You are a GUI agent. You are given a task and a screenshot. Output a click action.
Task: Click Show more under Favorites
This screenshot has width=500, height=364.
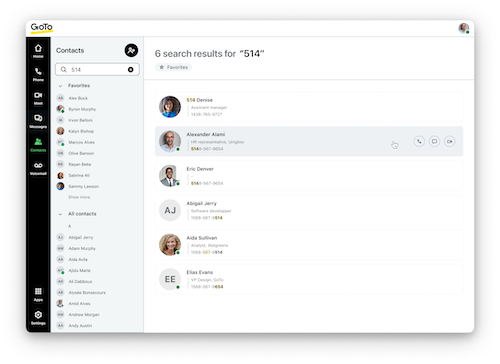click(x=79, y=197)
